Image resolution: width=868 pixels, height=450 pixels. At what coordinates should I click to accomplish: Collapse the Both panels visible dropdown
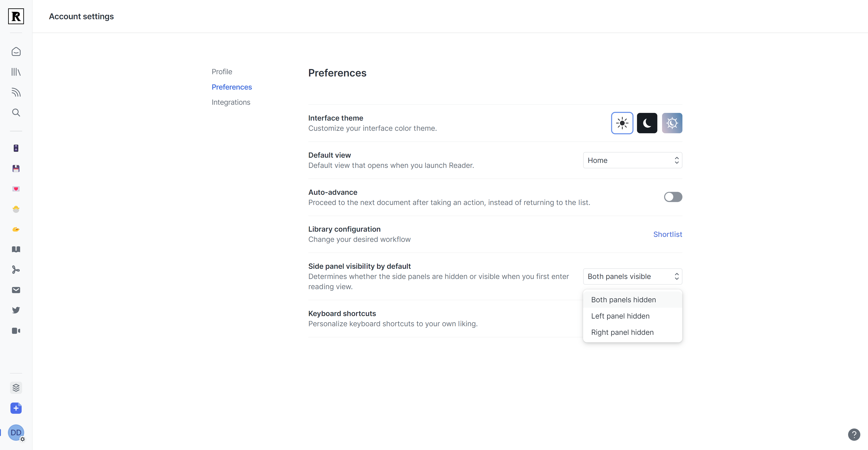632,276
